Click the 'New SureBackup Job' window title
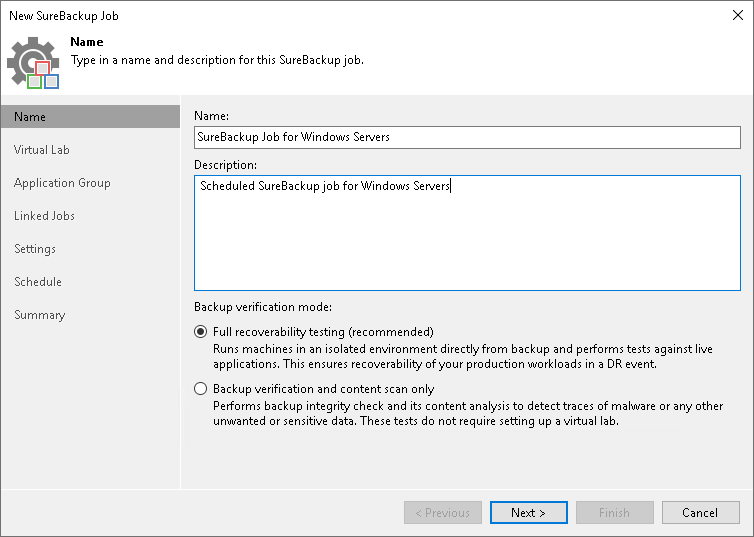 pos(63,16)
